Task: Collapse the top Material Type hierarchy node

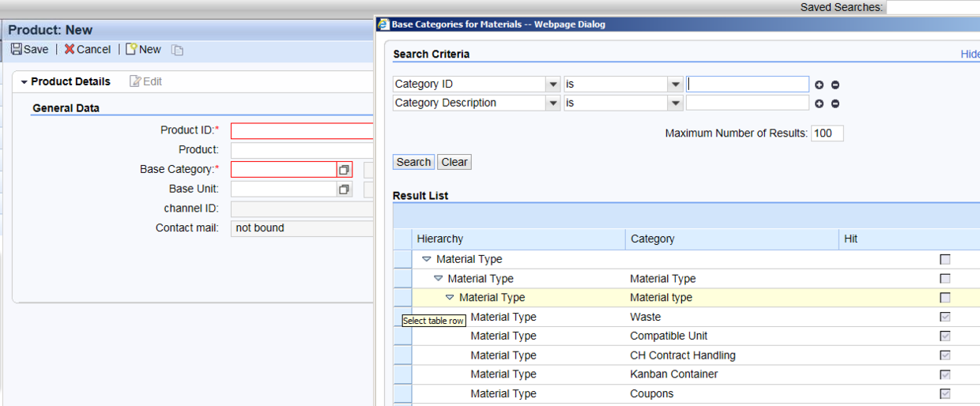Action: [x=427, y=259]
